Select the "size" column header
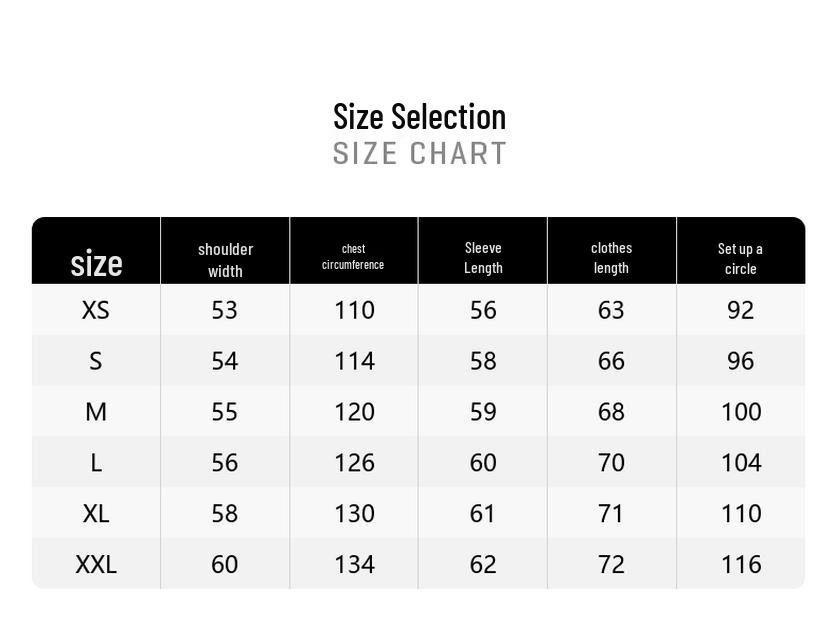Viewport: 837px width, 628px height. (96, 263)
